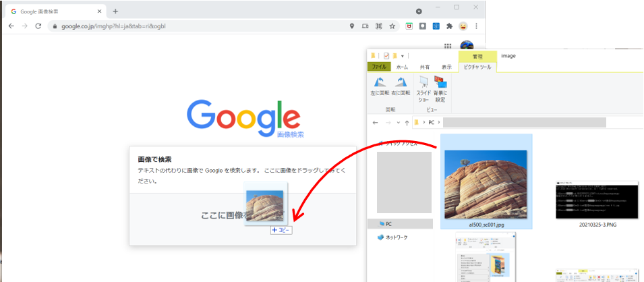
Task: Open the Google apps grid
Action: [448, 47]
